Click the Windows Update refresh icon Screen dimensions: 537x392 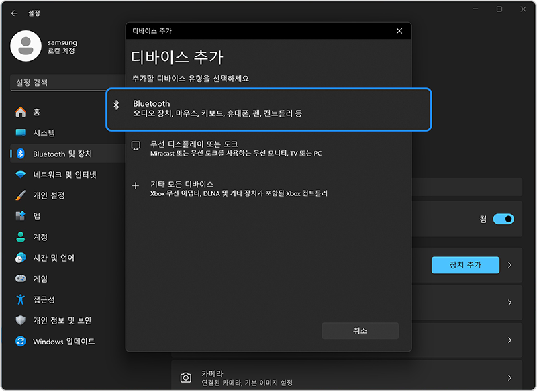pyautogui.click(x=21, y=342)
